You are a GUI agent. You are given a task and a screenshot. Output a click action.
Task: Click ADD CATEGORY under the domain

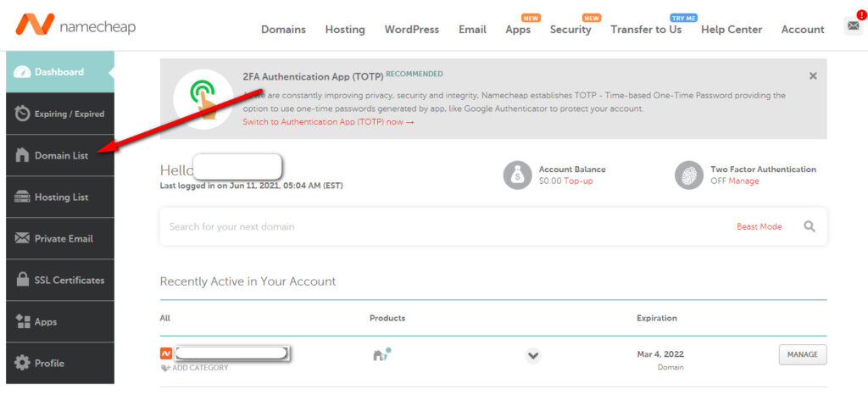pos(194,367)
